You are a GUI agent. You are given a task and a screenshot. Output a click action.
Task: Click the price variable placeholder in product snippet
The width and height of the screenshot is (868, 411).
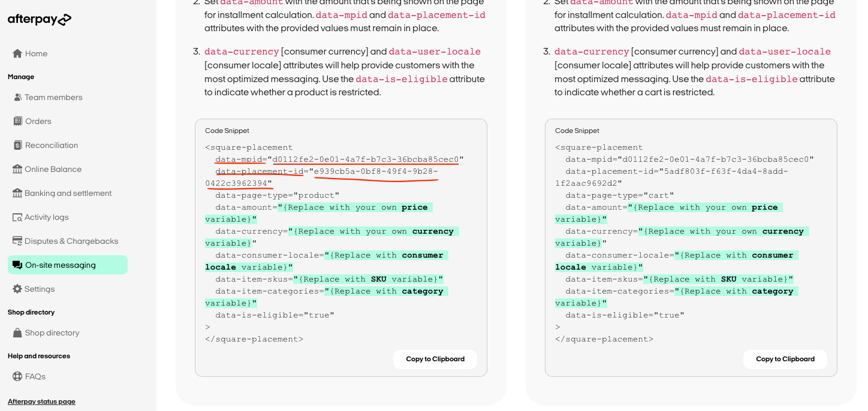(319, 213)
